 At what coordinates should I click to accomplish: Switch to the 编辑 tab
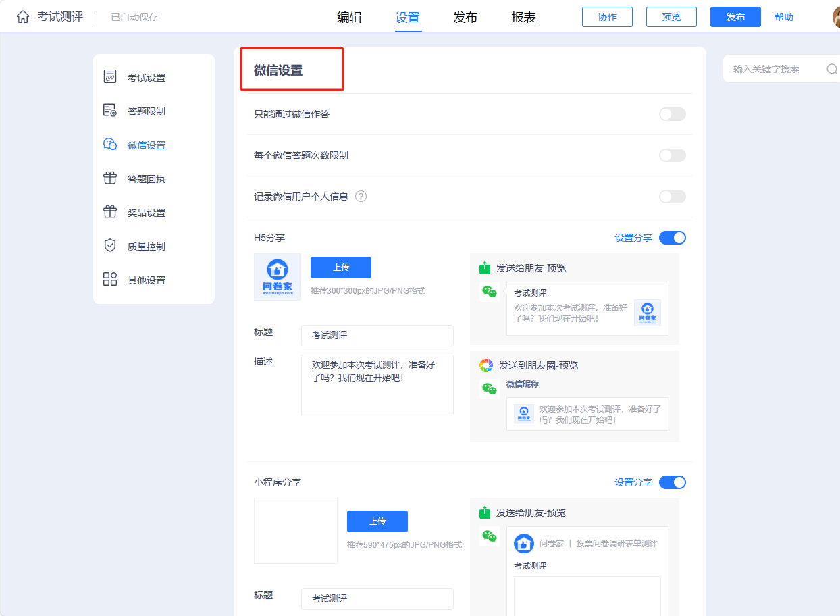click(350, 18)
